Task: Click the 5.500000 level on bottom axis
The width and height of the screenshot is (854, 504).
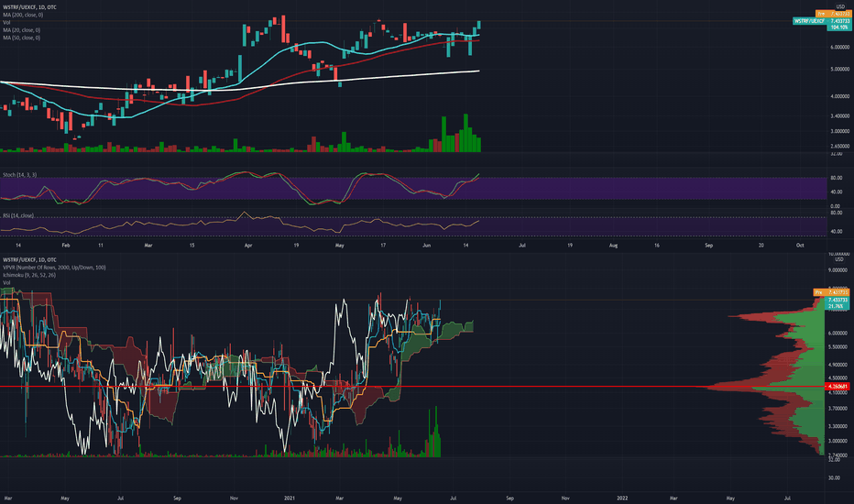Action: click(x=838, y=347)
